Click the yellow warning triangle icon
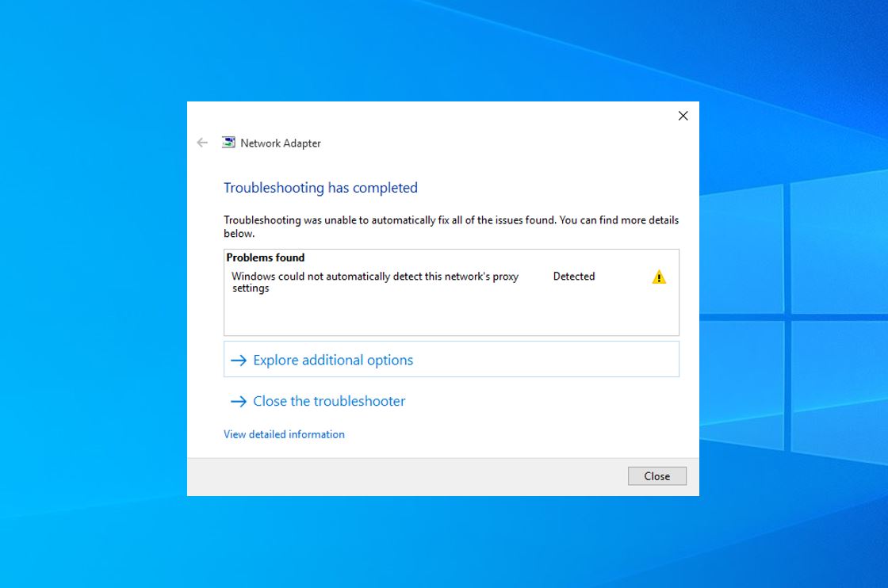Screen dimensions: 888x588 (x=659, y=277)
